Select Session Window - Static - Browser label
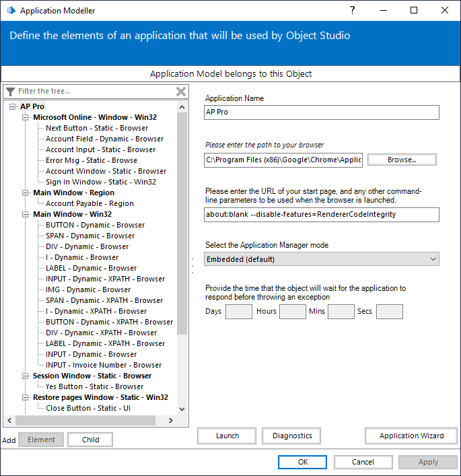Image resolution: width=461 pixels, height=476 pixels. [92, 376]
